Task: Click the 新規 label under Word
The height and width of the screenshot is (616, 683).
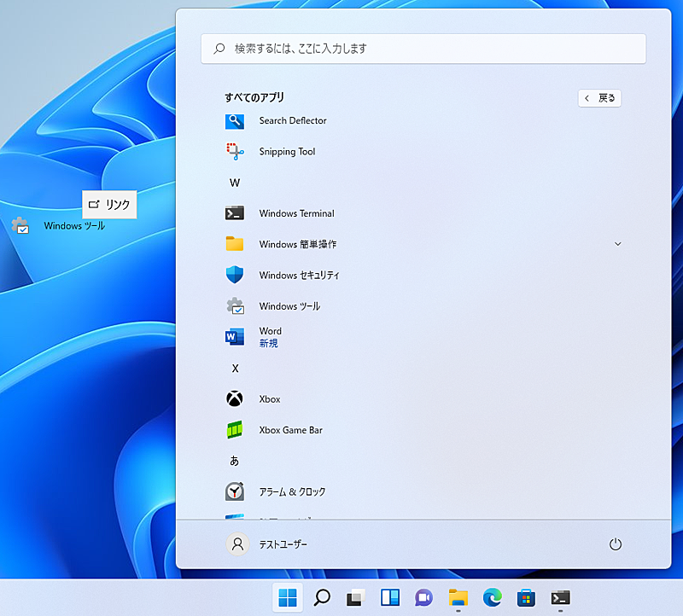Action: coord(268,343)
